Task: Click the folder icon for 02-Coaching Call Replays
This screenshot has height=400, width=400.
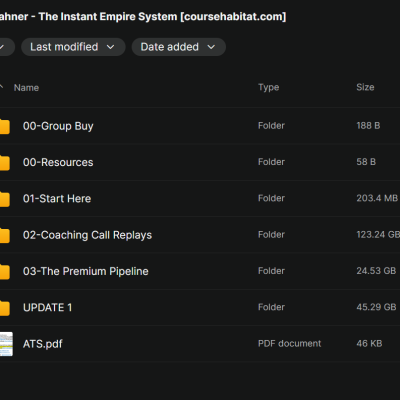Action: pos(5,236)
